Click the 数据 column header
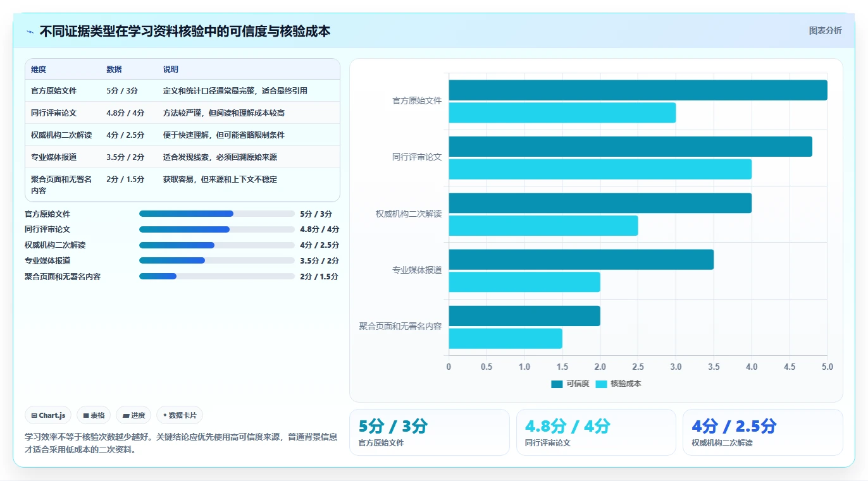The width and height of the screenshot is (868, 481). [x=115, y=70]
